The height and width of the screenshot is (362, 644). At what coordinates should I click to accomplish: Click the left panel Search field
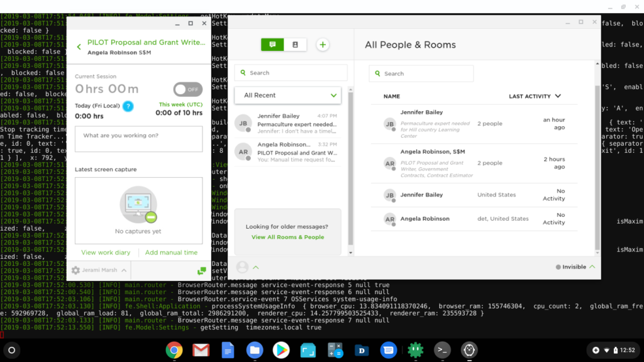click(x=291, y=73)
